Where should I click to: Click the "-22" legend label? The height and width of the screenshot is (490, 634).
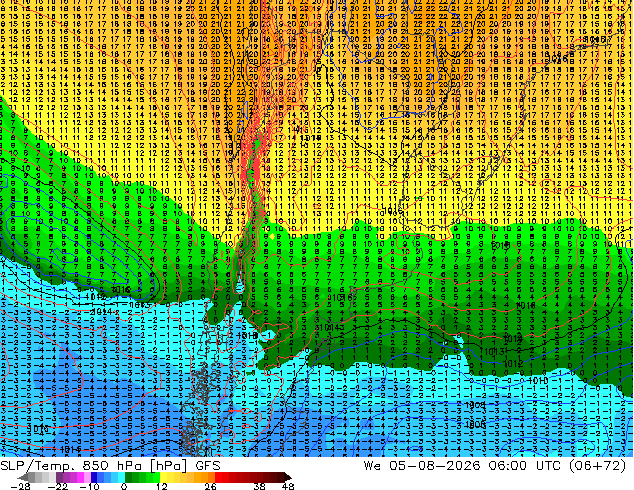click(57, 486)
